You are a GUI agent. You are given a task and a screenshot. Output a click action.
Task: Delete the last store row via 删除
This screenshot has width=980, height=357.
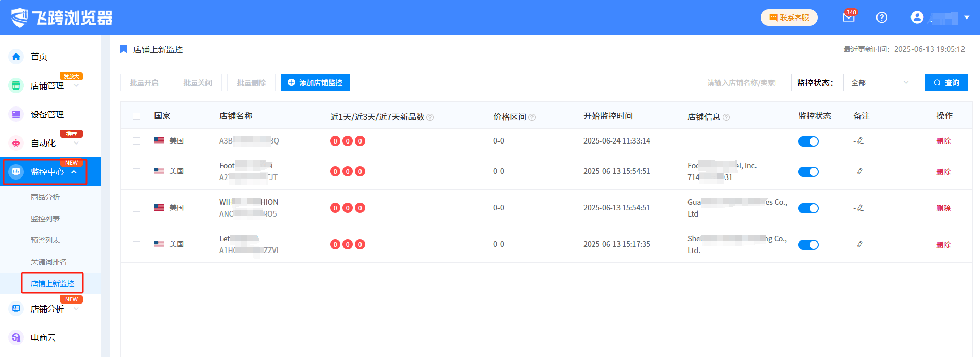[943, 245]
